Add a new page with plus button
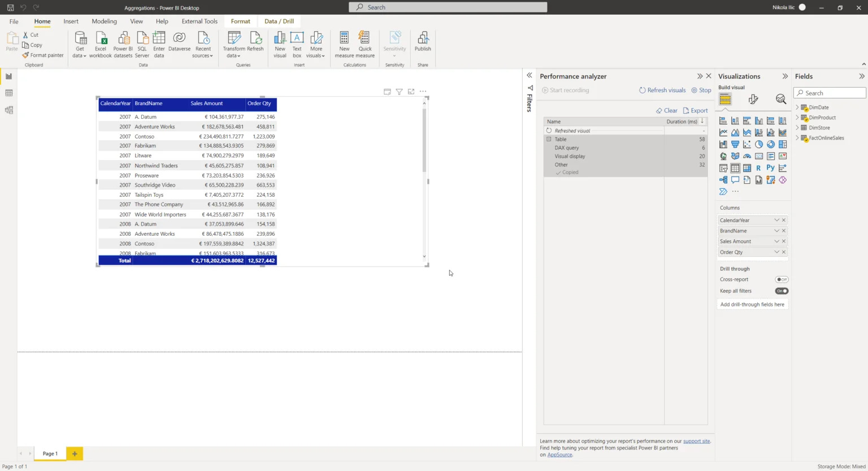 (75, 453)
